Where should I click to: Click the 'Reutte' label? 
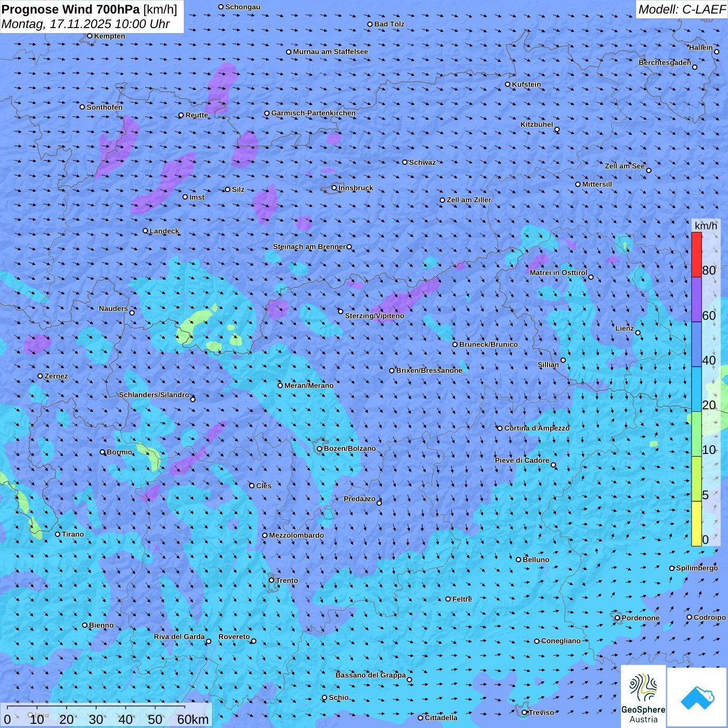pyautogui.click(x=197, y=115)
